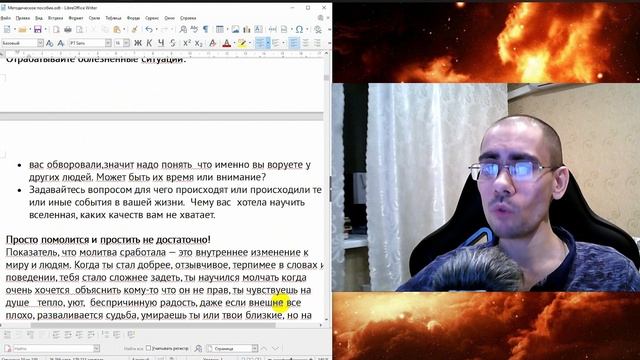
Task: Open the Сервис menu
Action: pos(152,18)
